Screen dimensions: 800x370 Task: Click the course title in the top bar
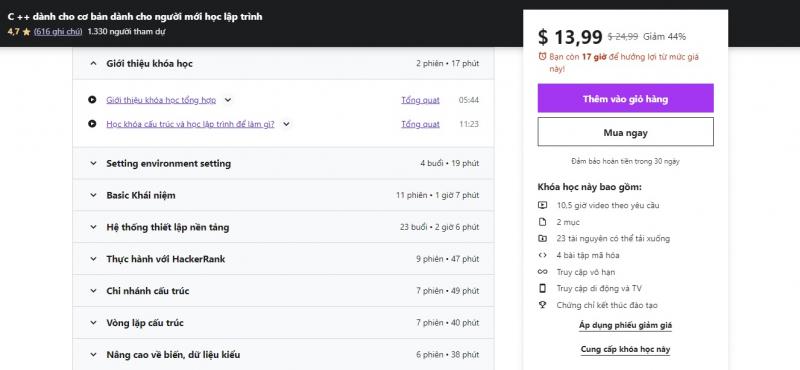135,16
